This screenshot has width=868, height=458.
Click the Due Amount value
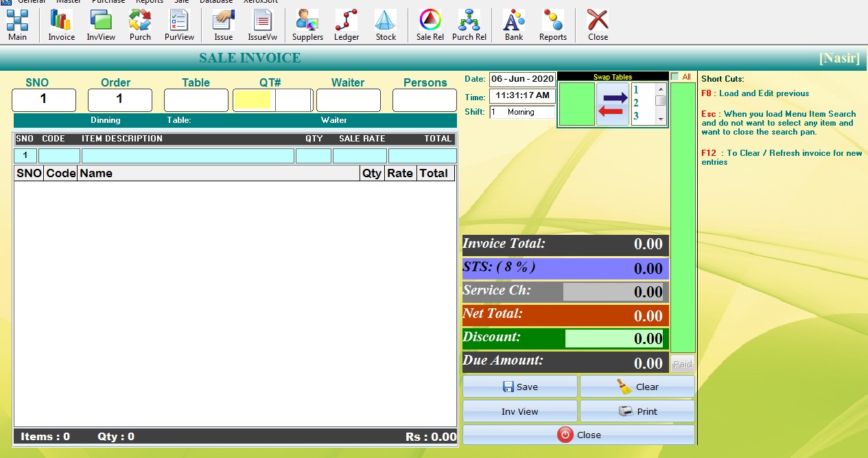[x=648, y=363]
